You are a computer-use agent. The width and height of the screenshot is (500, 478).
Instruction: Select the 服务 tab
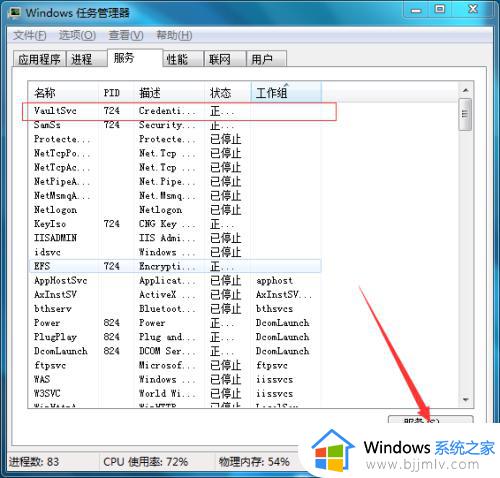tap(135, 58)
